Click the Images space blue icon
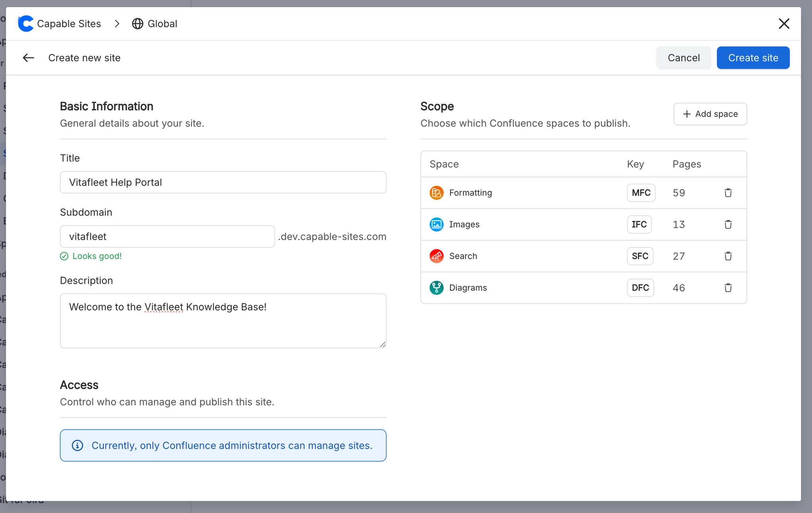 437,225
